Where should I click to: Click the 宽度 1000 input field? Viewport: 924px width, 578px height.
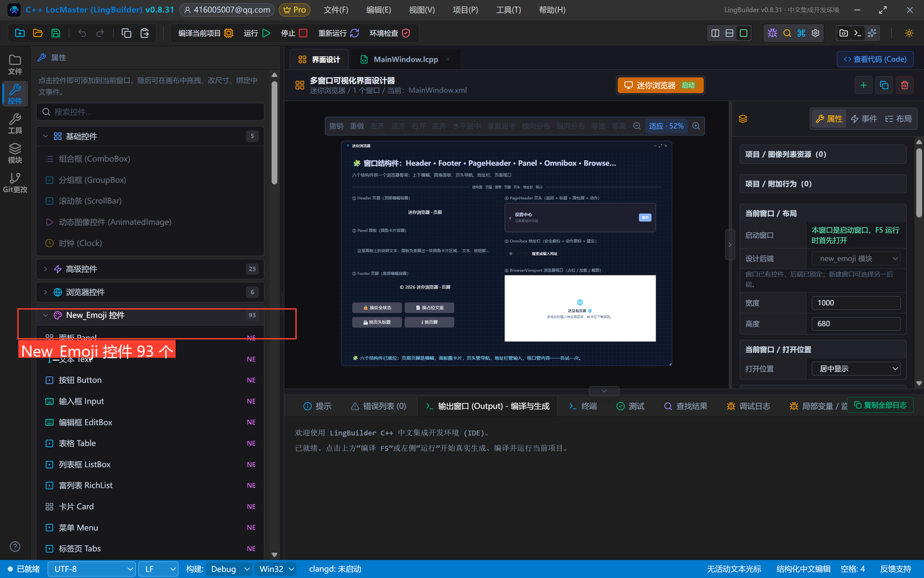point(856,303)
